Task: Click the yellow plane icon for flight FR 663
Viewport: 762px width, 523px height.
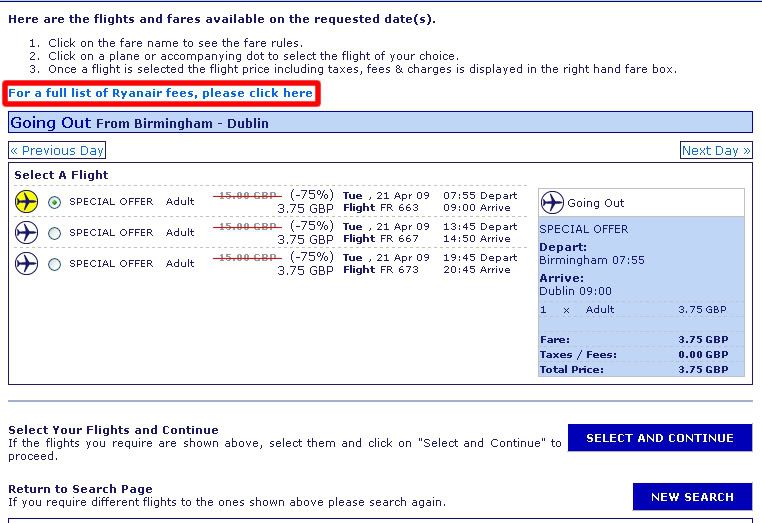Action: click(26, 201)
